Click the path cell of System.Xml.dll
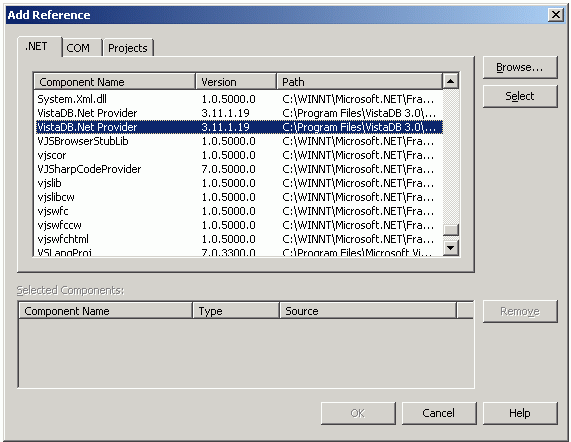Screen dimensions: 571x442 (358, 99)
